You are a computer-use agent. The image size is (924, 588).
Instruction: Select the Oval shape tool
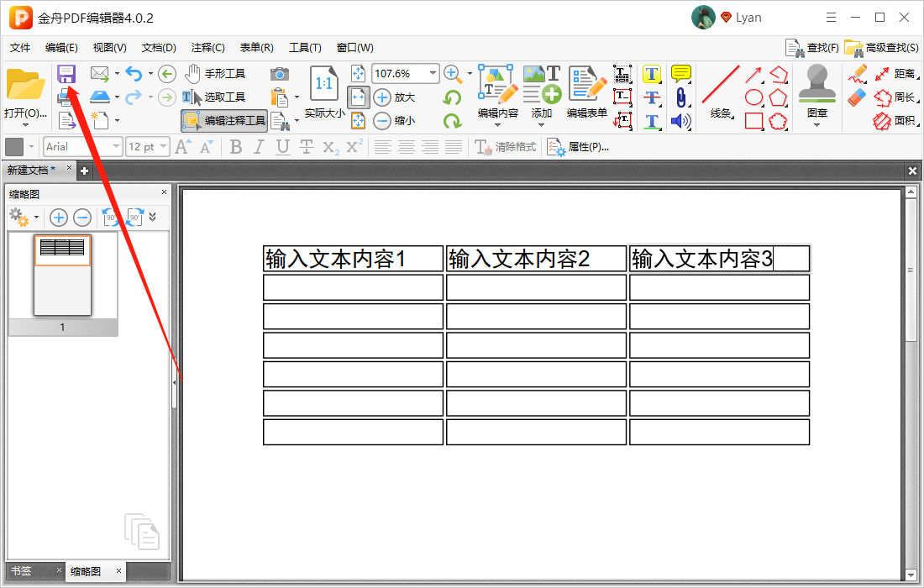click(x=753, y=97)
